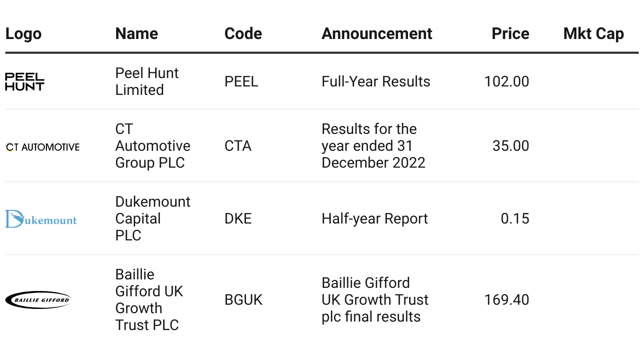The width and height of the screenshot is (644, 349).
Task: Open CT Automotive Group PLC name
Action: [153, 146]
